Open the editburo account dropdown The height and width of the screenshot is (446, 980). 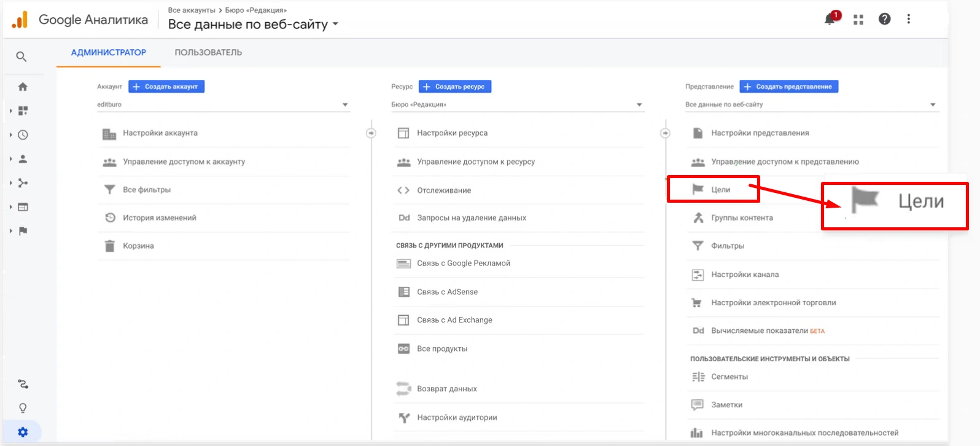[222, 104]
